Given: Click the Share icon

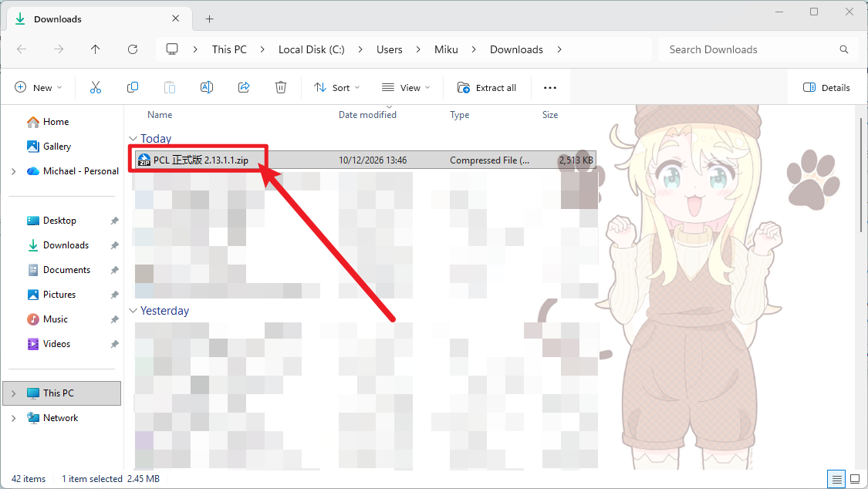Looking at the screenshot, I should pyautogui.click(x=244, y=87).
